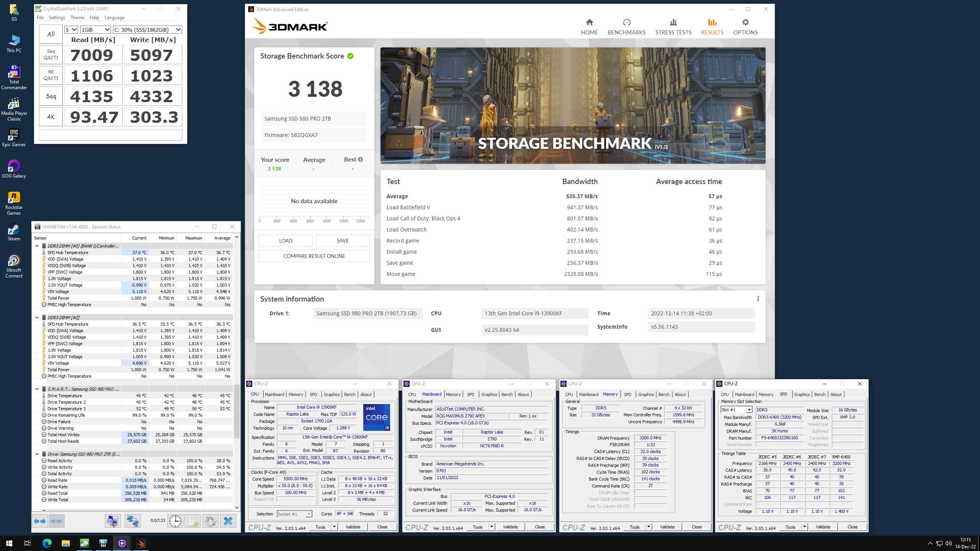Image resolution: width=980 pixels, height=551 pixels.
Task: Open Epic Games desktop icon
Action: (x=14, y=138)
